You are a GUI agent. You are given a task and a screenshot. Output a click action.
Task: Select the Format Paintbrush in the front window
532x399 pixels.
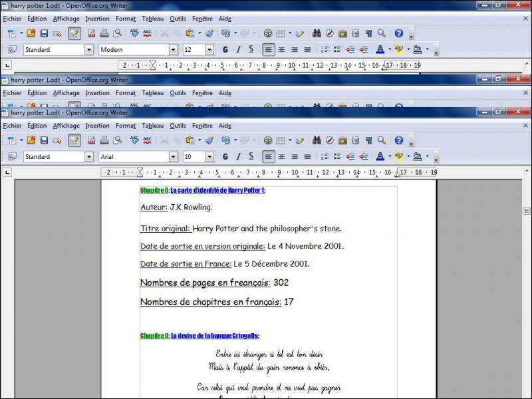point(209,140)
